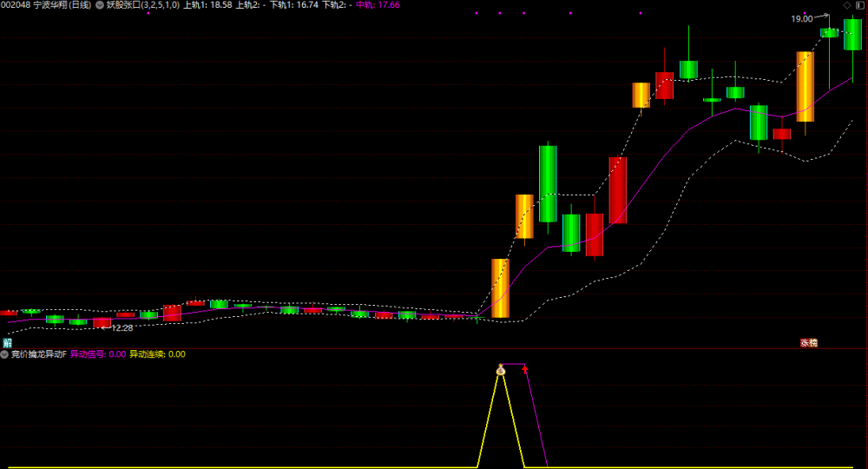The width and height of the screenshot is (868, 469).
Task: Click the 12.28 low price label
Action: pyautogui.click(x=122, y=328)
